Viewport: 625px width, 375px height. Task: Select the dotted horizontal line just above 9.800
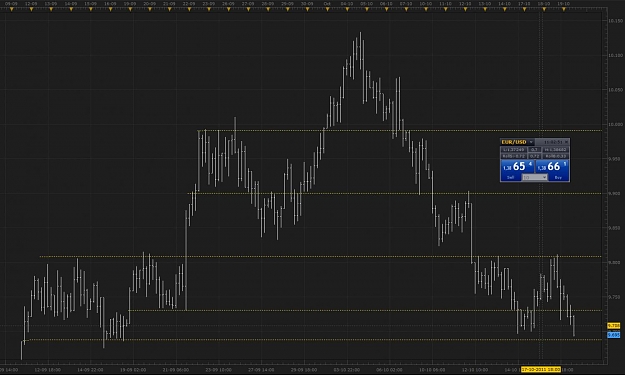pos(321,256)
